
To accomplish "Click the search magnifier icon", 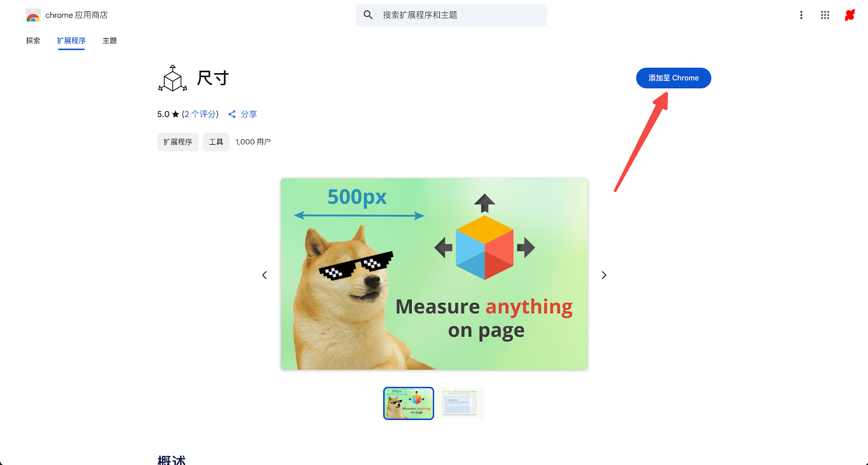I will pyautogui.click(x=368, y=15).
